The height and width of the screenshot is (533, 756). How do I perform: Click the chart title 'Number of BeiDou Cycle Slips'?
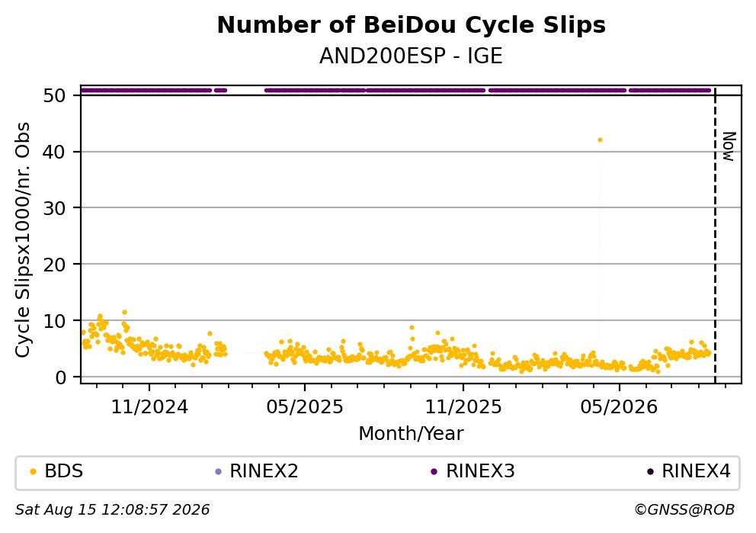coord(412,25)
